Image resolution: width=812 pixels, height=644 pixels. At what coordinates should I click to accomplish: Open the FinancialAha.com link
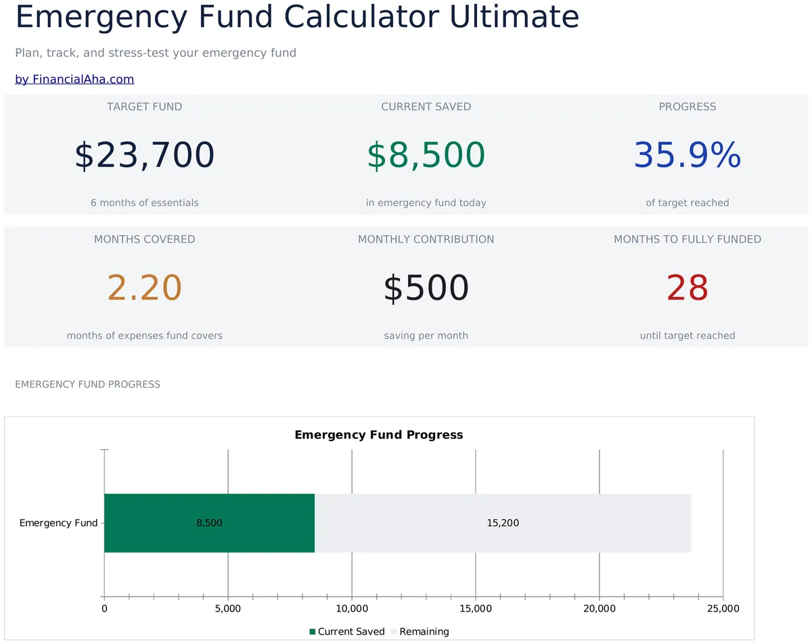(74, 79)
